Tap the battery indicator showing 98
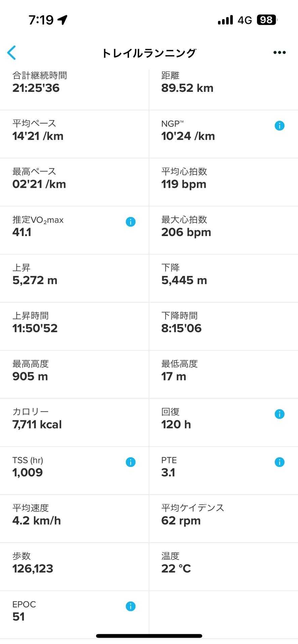This screenshot has height=644, width=298. 267,20
